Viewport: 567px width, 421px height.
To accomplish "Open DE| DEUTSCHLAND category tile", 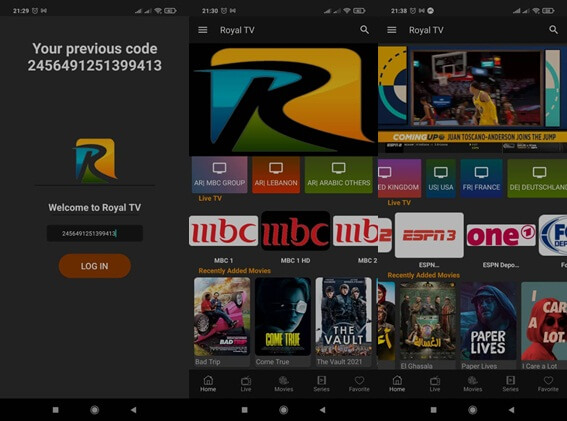I will pos(537,178).
